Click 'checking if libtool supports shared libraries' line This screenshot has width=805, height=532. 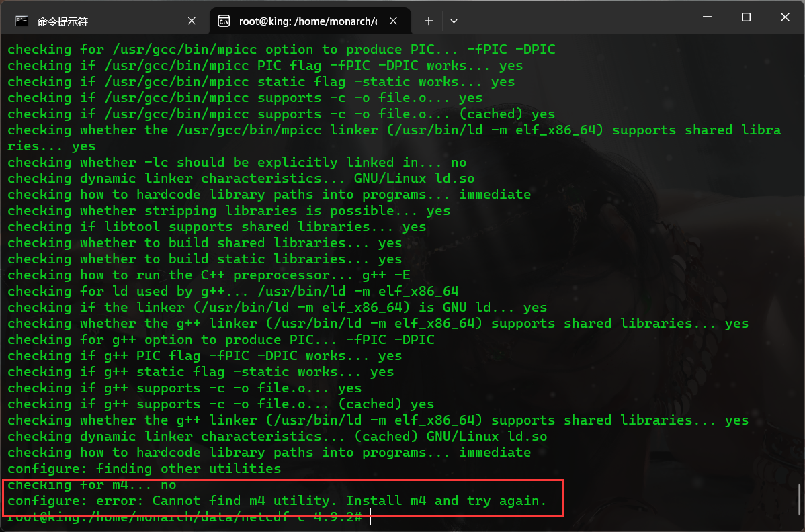click(216, 227)
